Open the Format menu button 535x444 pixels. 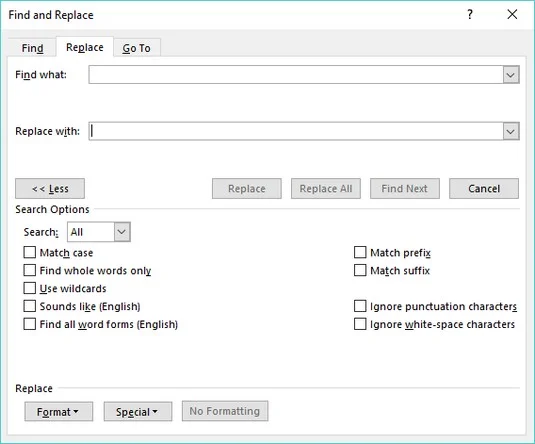58,412
